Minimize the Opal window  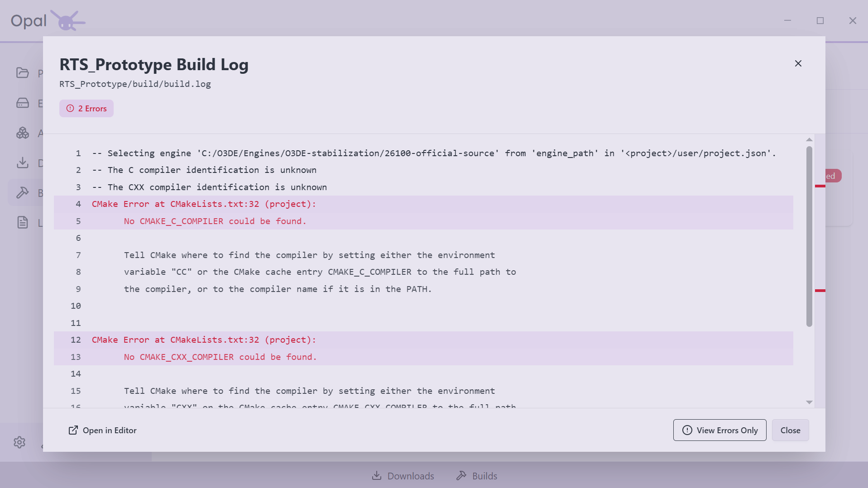coord(787,21)
